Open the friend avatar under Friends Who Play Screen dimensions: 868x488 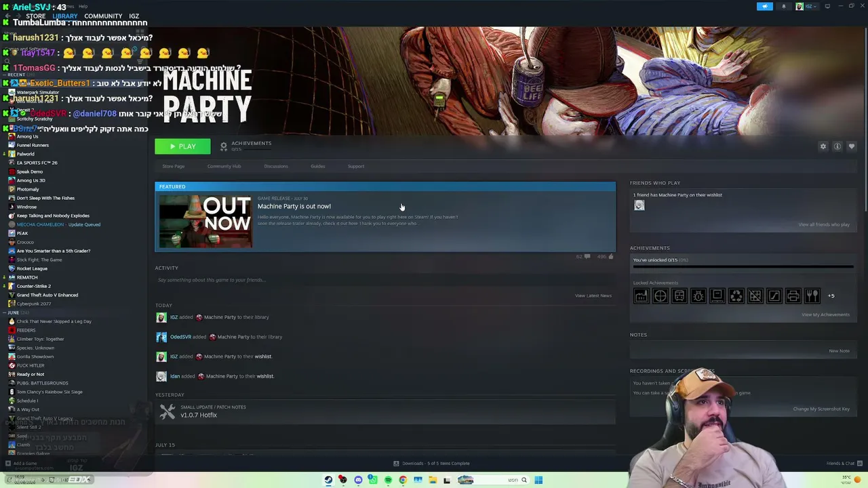coord(639,205)
